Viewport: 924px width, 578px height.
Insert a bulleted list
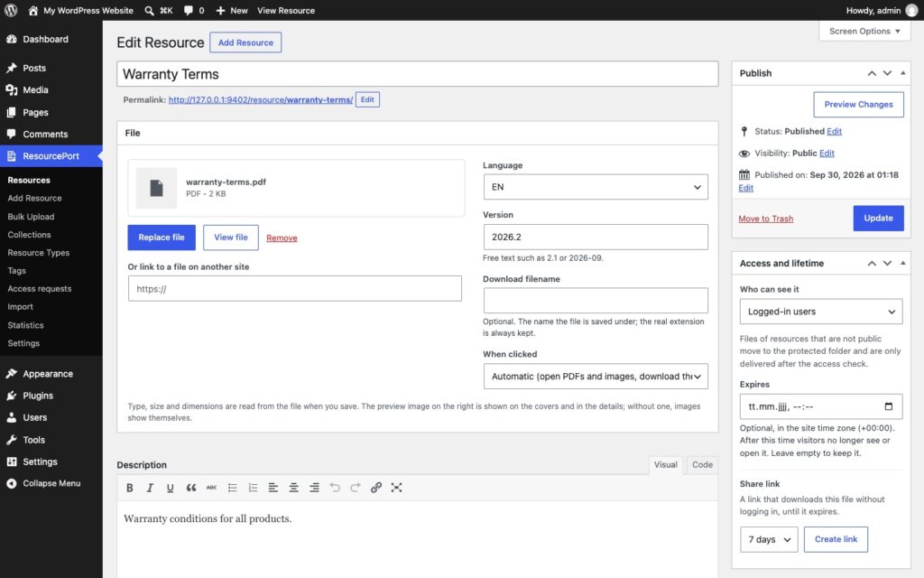coord(232,488)
